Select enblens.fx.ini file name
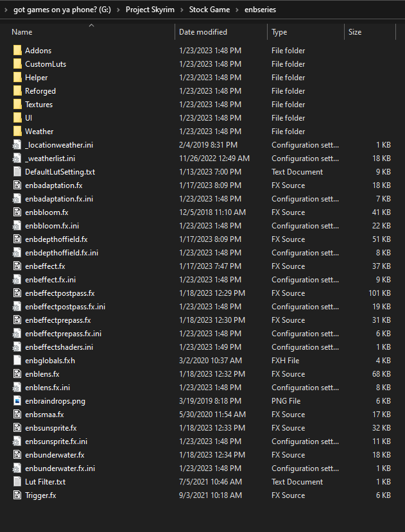Screen dimensions: 405x532 (47, 388)
